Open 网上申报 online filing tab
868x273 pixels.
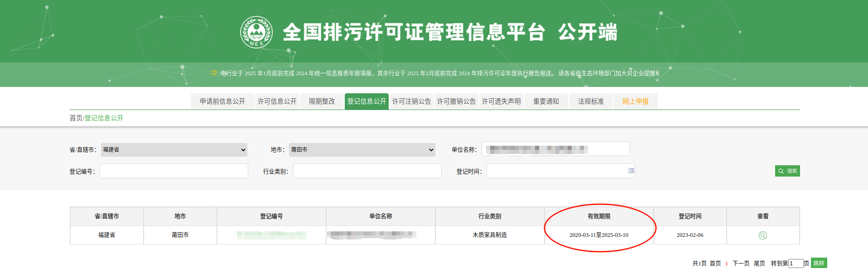pyautogui.click(x=635, y=101)
